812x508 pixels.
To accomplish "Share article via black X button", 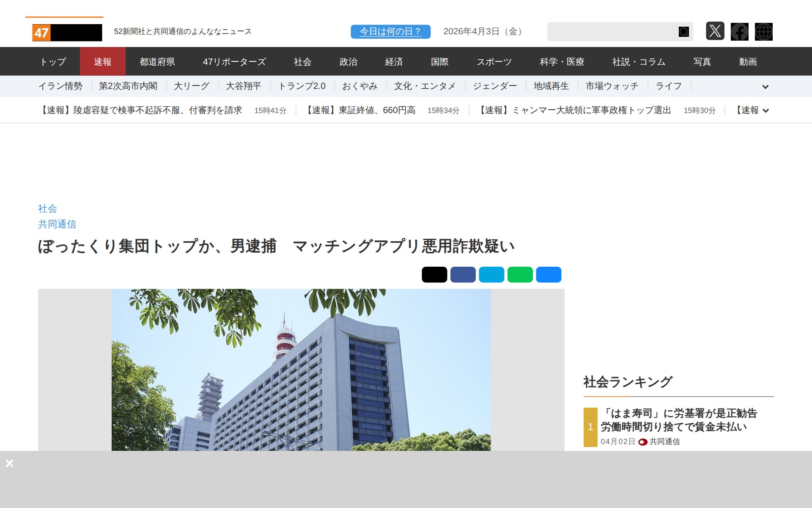I will click(x=434, y=275).
